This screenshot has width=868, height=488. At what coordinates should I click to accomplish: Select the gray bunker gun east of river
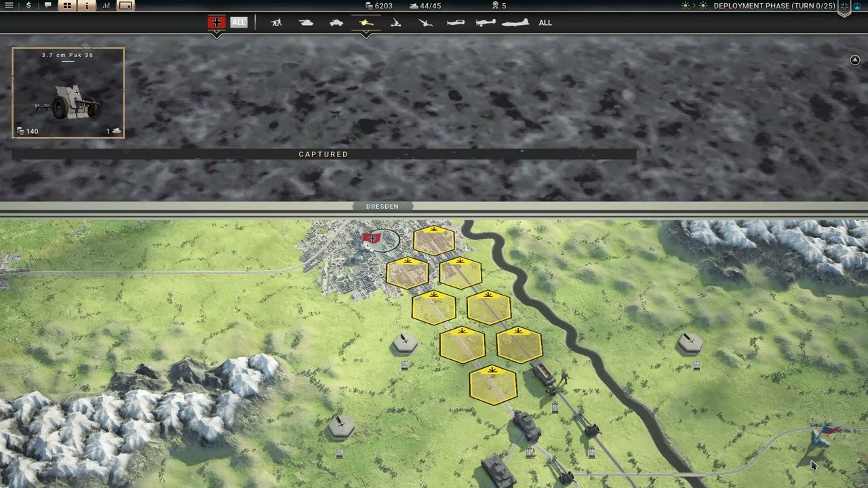pyautogui.click(x=690, y=343)
